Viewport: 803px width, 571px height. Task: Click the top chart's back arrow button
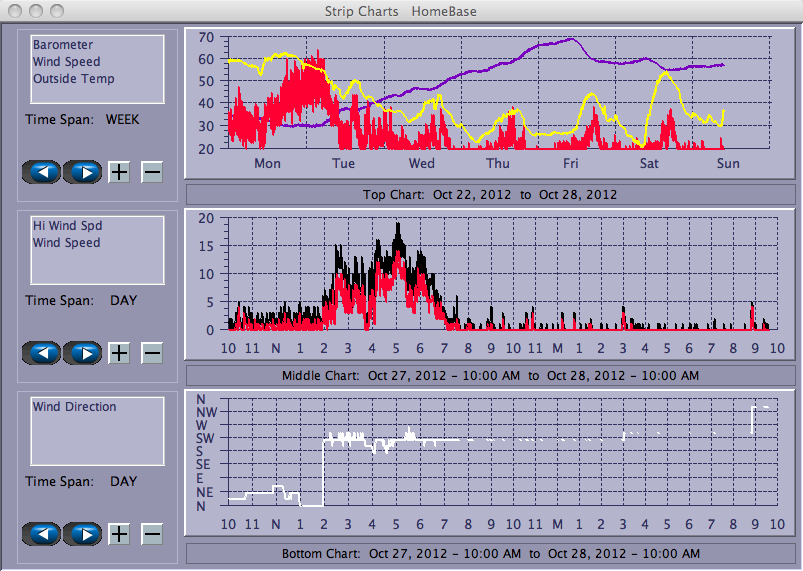[41, 172]
